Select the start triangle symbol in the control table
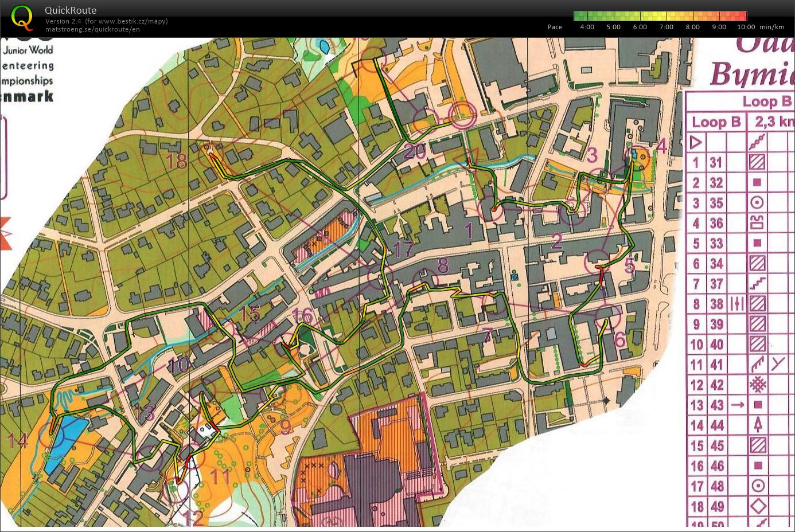The width and height of the screenshot is (795, 532). [696, 142]
